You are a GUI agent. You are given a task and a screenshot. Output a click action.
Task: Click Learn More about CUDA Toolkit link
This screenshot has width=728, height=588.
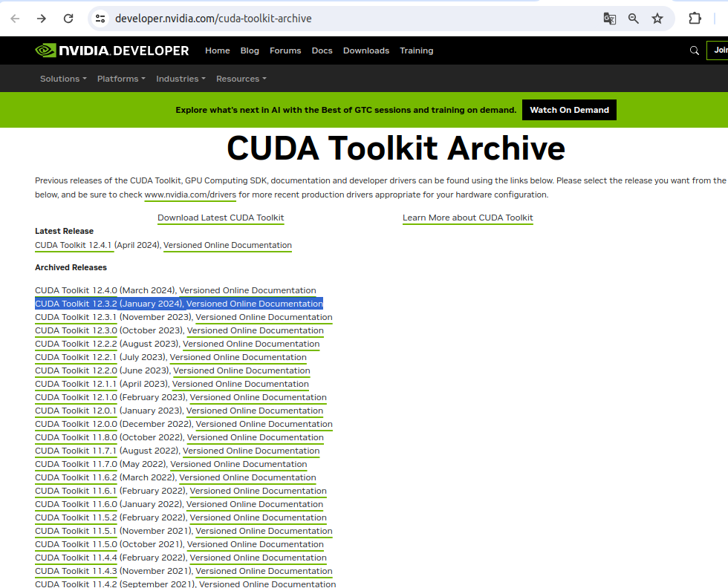(467, 218)
